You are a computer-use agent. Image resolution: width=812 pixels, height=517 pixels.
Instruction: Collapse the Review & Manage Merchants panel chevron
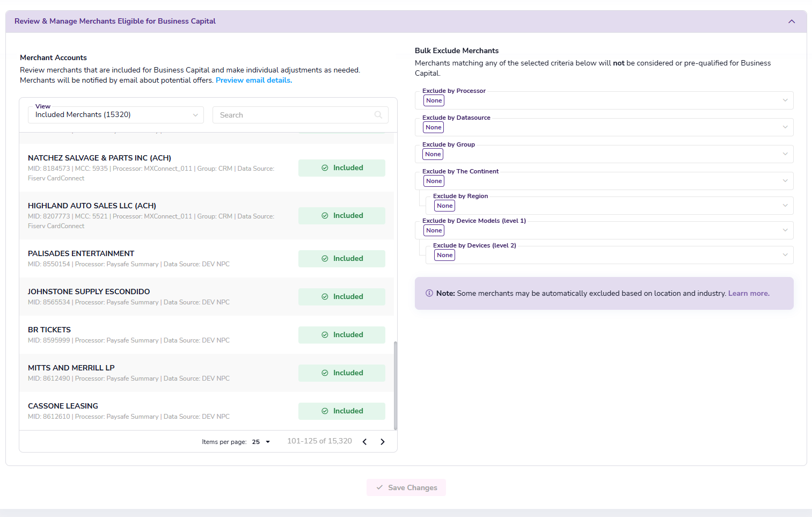coord(792,21)
